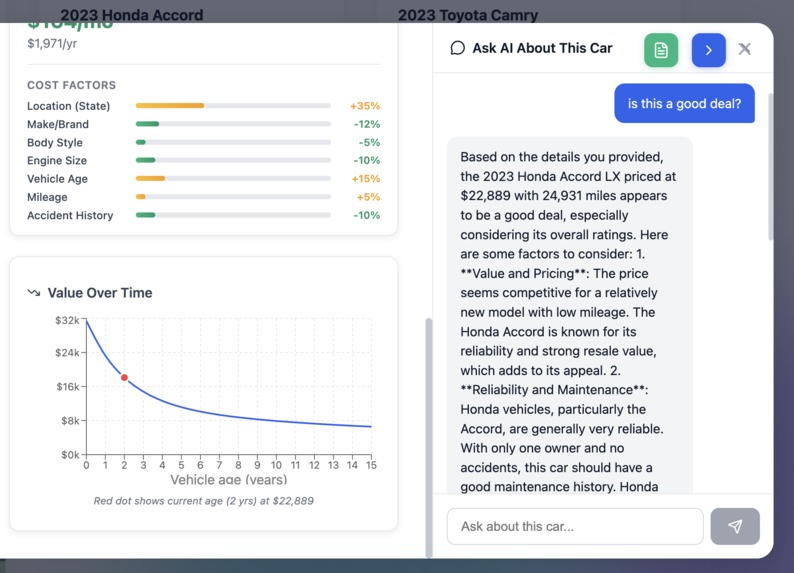Screen dimensions: 794x573
Task: Close the Ask AI chat panel
Action: point(744,49)
